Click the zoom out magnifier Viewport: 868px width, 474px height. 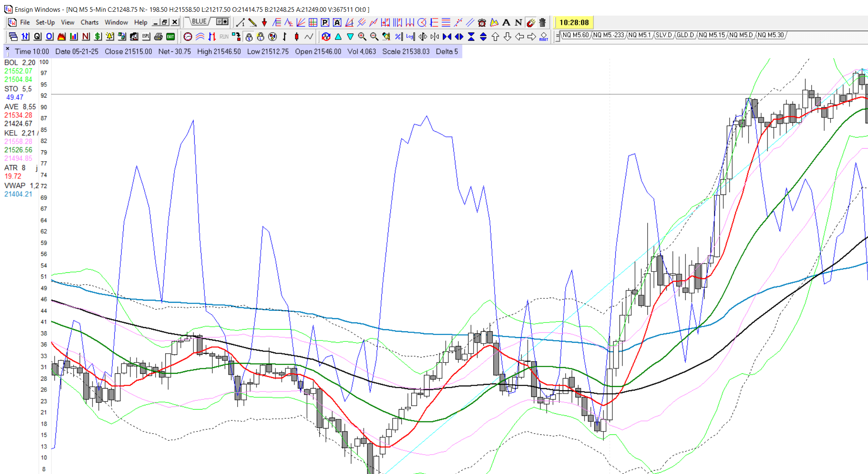click(x=374, y=37)
